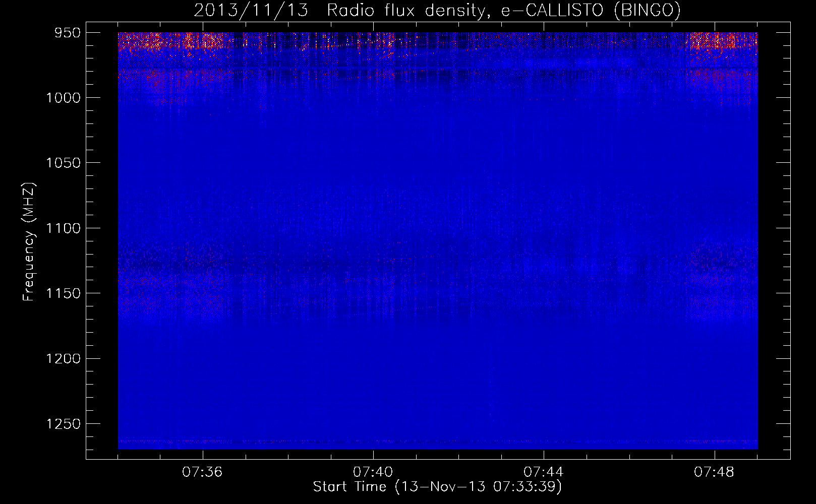Click the '07:40' time axis label
This screenshot has height=504, width=816.
click(373, 472)
